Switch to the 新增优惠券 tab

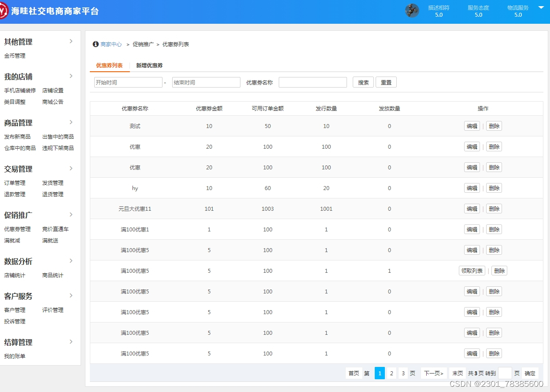tap(149, 66)
